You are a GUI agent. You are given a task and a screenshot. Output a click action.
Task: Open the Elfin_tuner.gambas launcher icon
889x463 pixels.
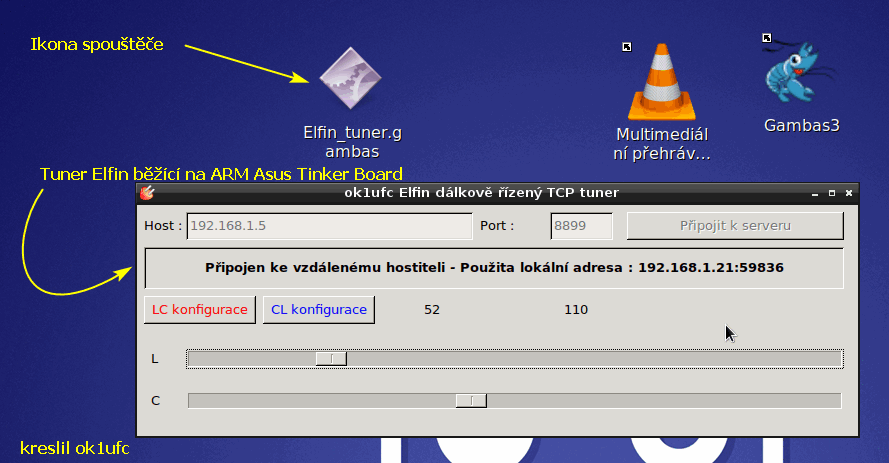tap(351, 82)
